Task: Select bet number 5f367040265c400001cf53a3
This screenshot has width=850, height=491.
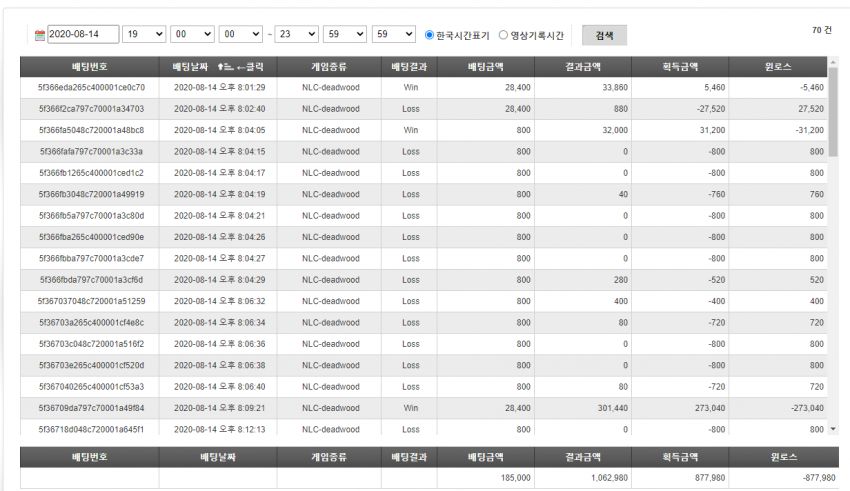Action: [92, 387]
